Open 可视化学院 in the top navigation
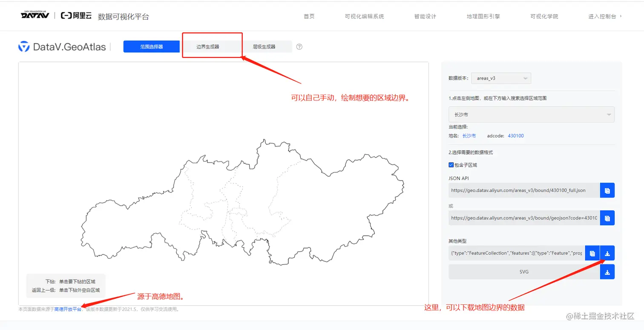This screenshot has width=644, height=330. [544, 16]
